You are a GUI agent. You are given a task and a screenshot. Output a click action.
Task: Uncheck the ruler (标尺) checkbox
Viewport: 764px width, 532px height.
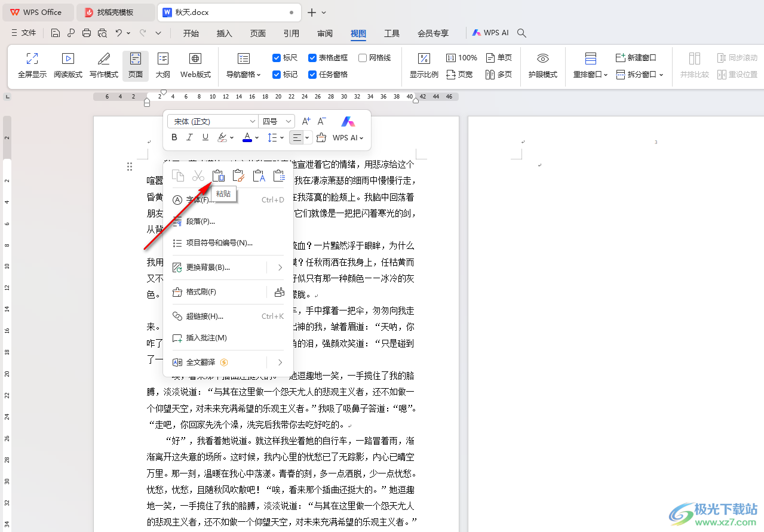point(277,58)
